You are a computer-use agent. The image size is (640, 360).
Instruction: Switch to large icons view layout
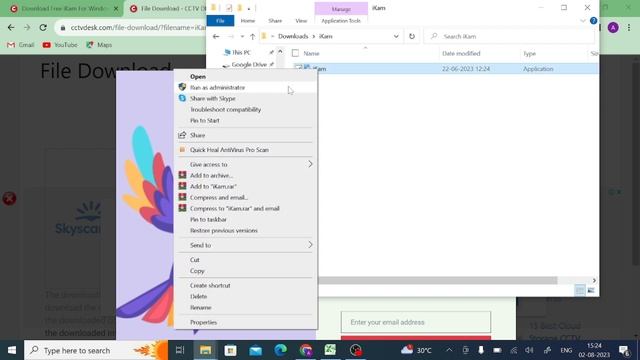591,290
